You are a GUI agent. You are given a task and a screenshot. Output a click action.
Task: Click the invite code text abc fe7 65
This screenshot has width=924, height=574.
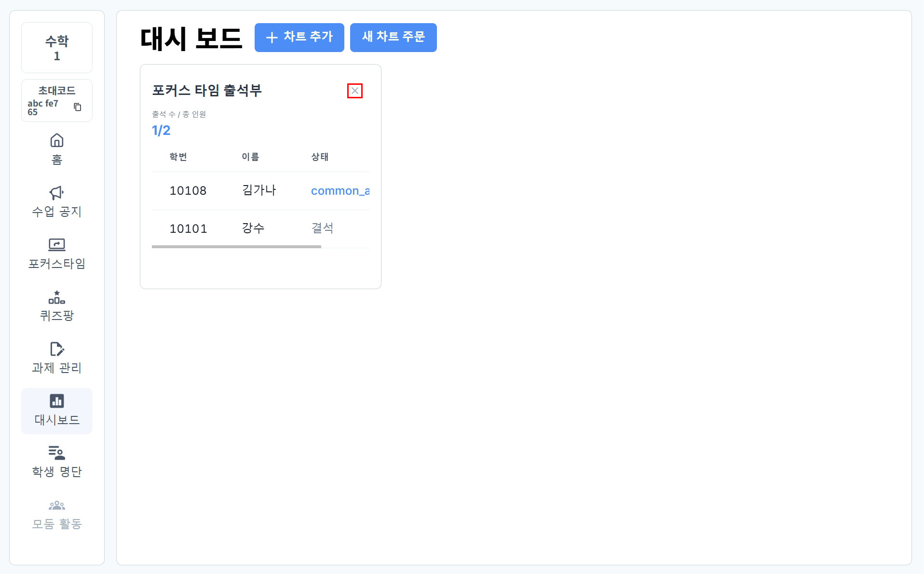pos(43,107)
